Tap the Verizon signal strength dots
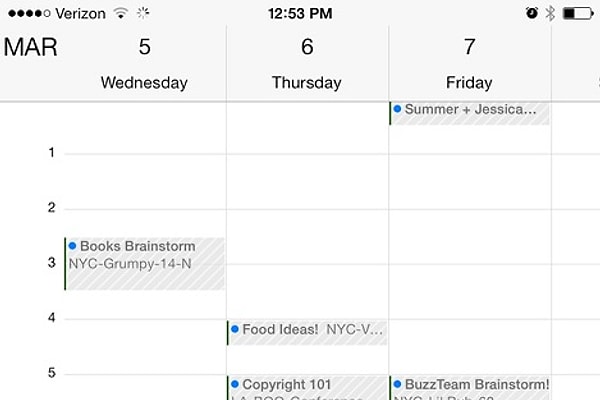The image size is (600, 400). click(x=29, y=14)
